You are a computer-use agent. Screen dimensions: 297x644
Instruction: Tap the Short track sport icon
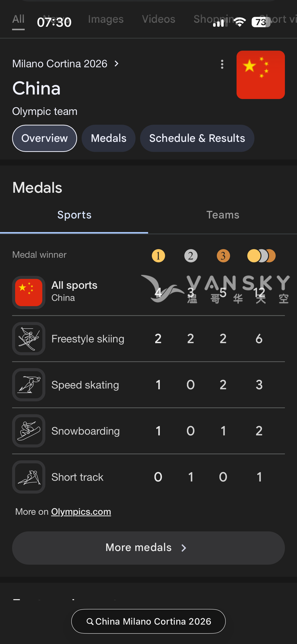coord(29,477)
